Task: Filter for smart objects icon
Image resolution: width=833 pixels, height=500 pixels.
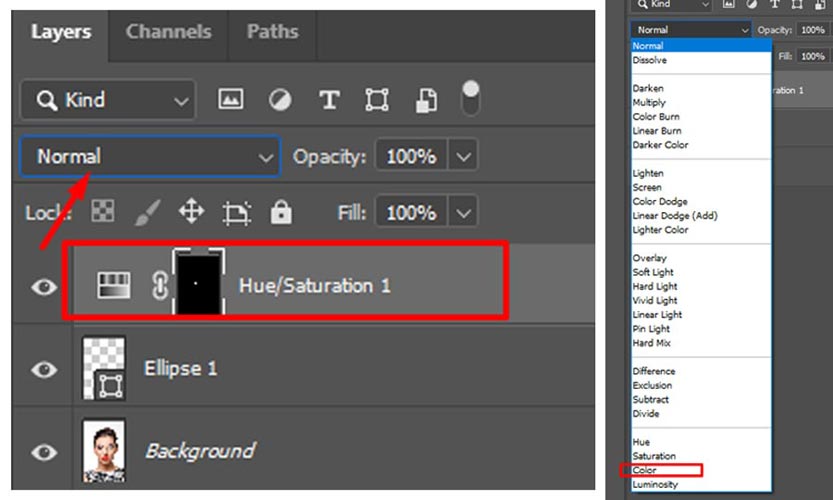Action: coord(426,100)
